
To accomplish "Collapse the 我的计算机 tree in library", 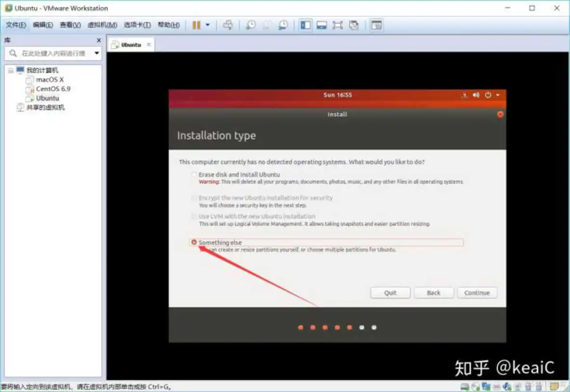I will 11,70.
